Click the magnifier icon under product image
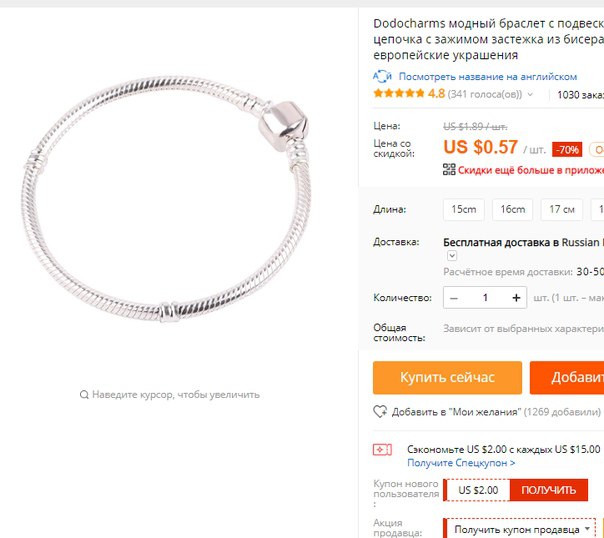The width and height of the screenshot is (604, 538). pos(84,395)
